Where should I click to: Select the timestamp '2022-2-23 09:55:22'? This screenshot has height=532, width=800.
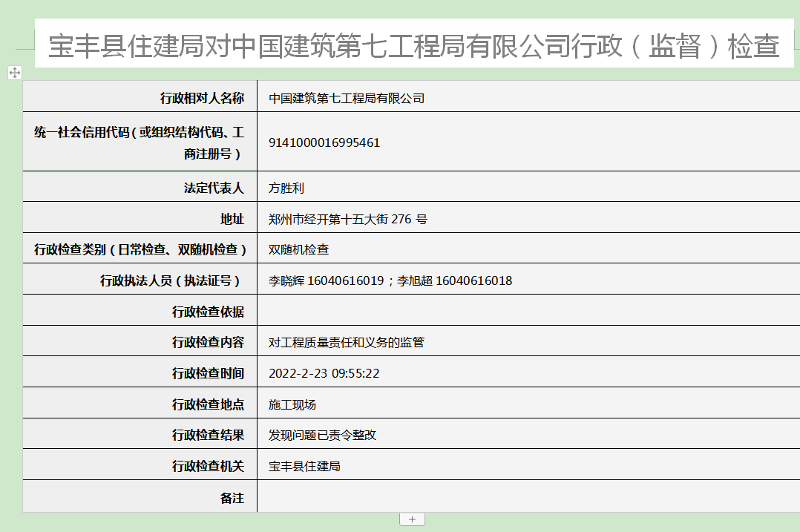point(324,373)
